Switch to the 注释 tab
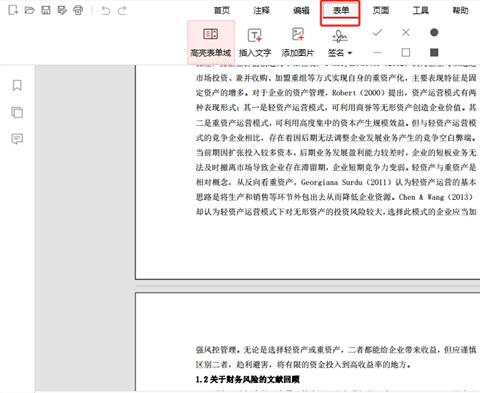Viewport: 480px width, 393px height. tap(261, 10)
